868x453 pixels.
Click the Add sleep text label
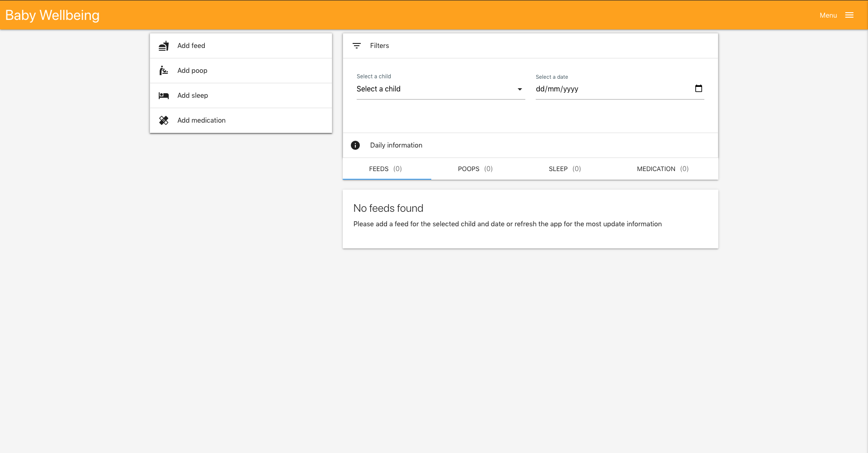(193, 95)
